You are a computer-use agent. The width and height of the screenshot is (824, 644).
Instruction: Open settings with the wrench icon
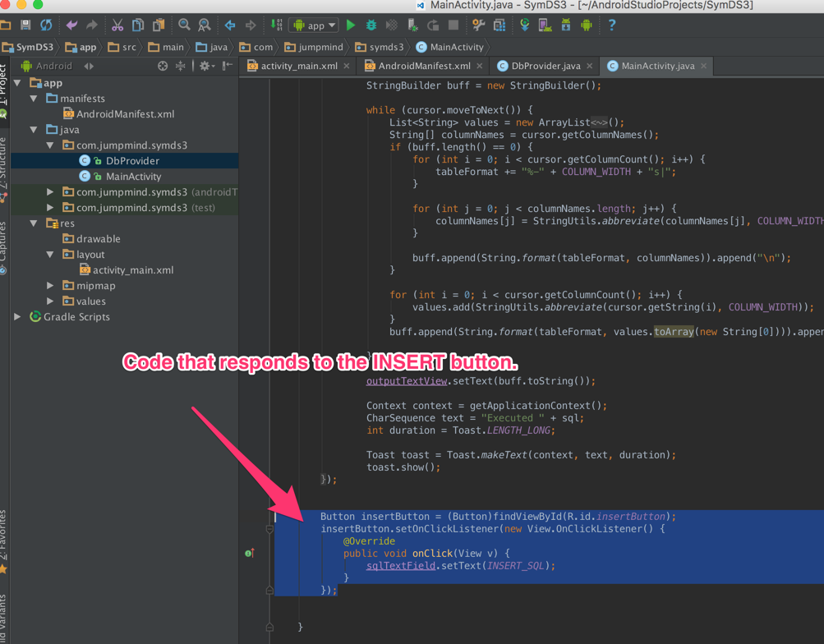click(x=478, y=25)
